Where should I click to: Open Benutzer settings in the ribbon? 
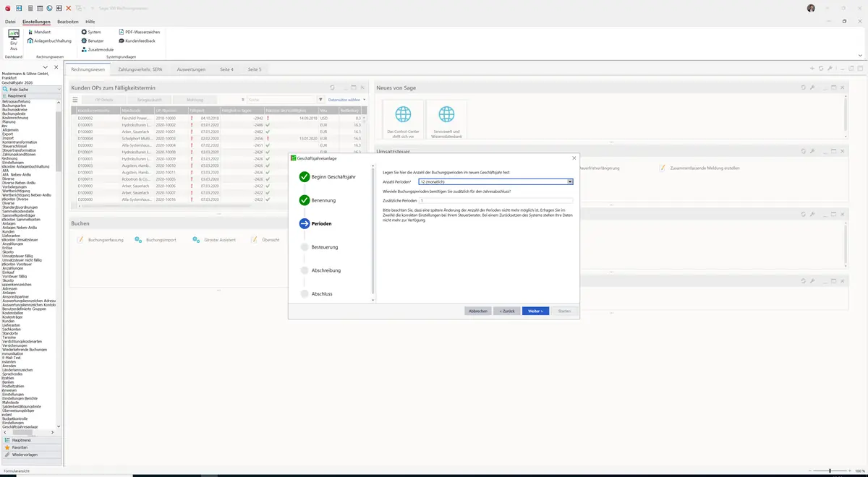pos(93,41)
